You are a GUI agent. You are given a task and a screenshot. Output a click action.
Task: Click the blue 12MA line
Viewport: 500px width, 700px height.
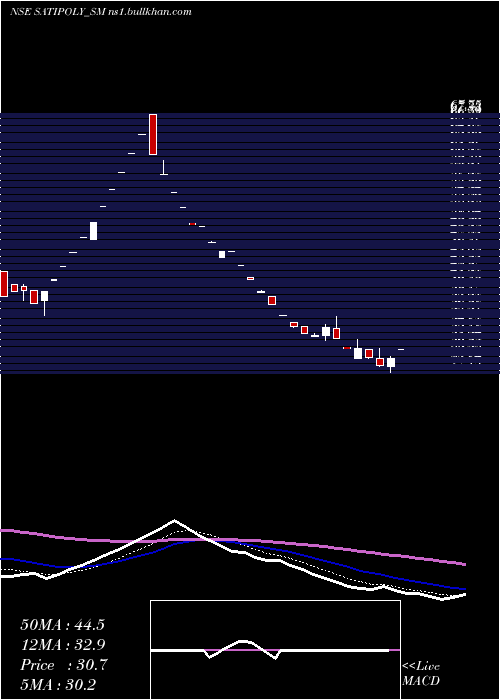point(232,542)
